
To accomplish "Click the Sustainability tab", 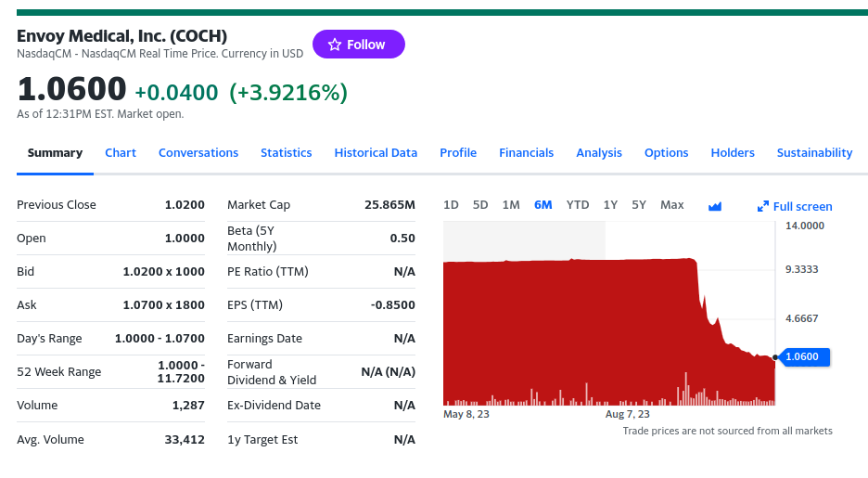I will tap(814, 153).
